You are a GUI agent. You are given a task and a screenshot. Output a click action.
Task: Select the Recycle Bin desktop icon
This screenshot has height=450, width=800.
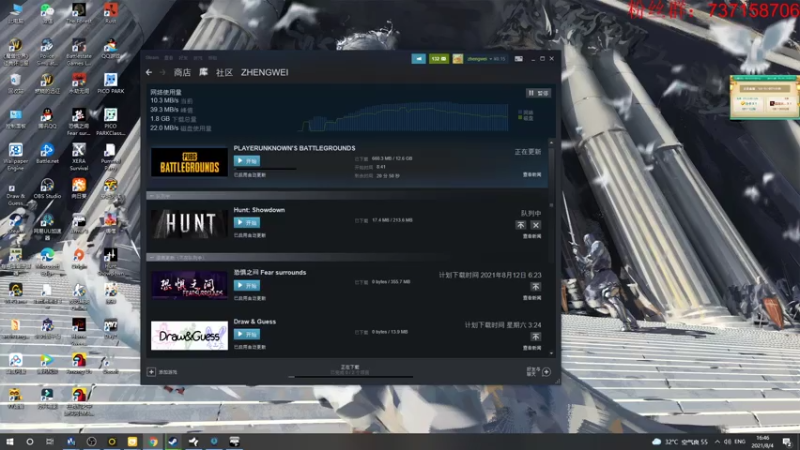15,84
